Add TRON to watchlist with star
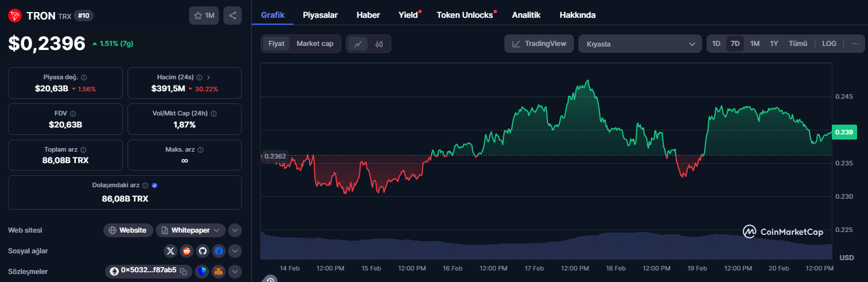 (x=204, y=16)
